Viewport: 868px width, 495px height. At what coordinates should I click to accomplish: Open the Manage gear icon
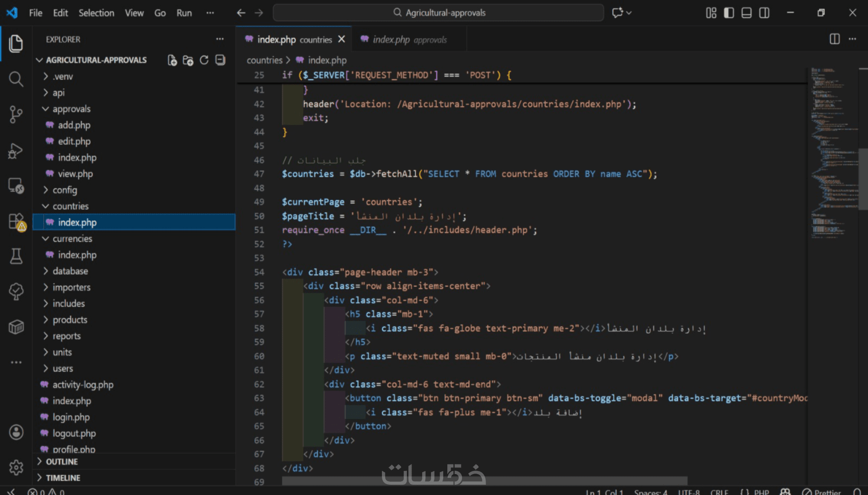pyautogui.click(x=16, y=467)
